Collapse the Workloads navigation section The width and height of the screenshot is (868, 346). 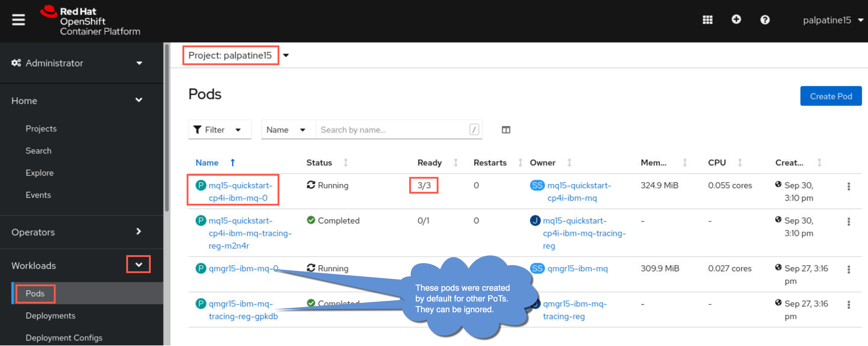tap(138, 264)
